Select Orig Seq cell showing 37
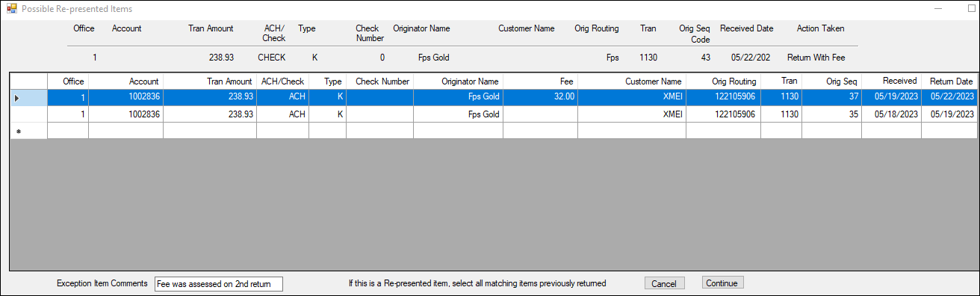980x296 pixels. tap(831, 98)
